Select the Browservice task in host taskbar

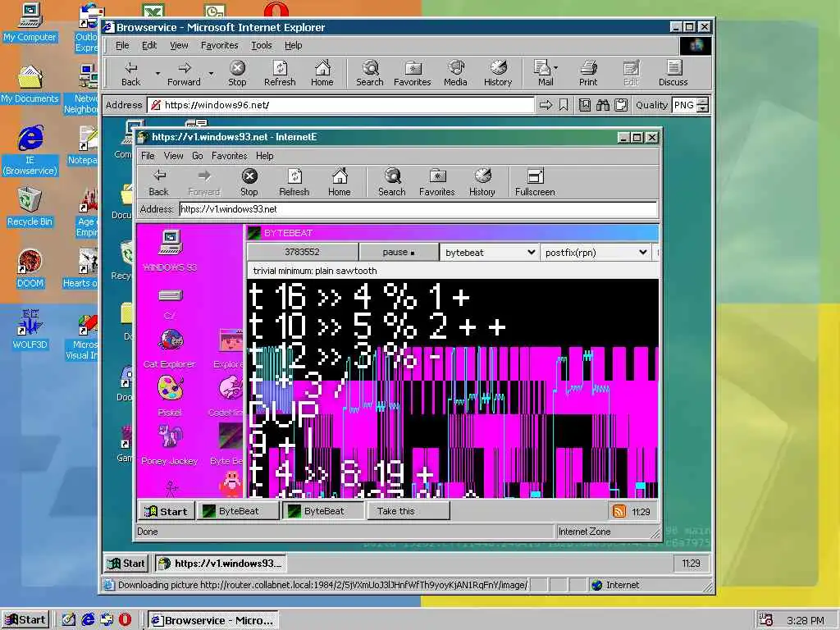point(212,620)
